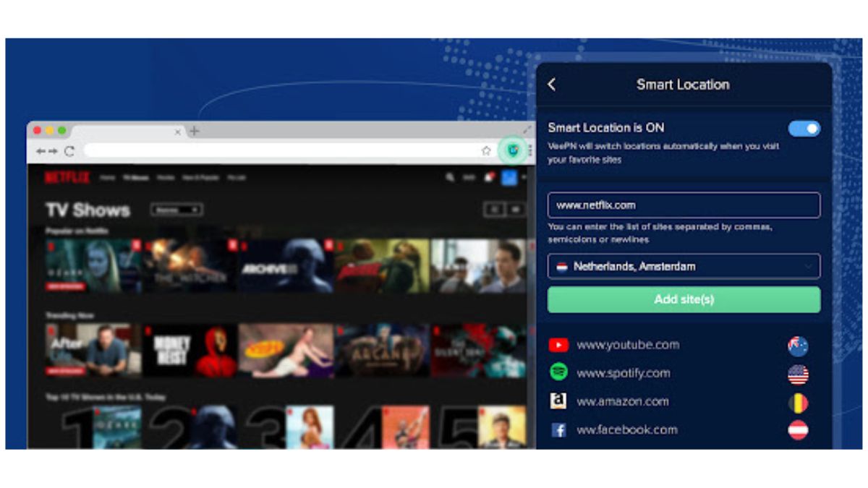
Task: Select the www.spotify.com list entry
Action: point(678,373)
